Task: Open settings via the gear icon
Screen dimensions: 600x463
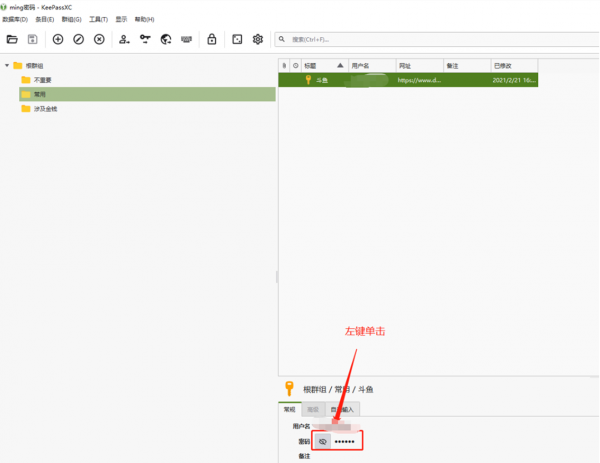Action: pos(258,39)
